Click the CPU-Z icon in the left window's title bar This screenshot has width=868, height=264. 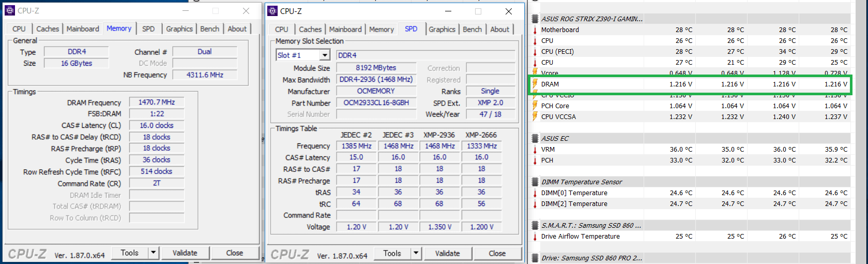tap(9, 10)
